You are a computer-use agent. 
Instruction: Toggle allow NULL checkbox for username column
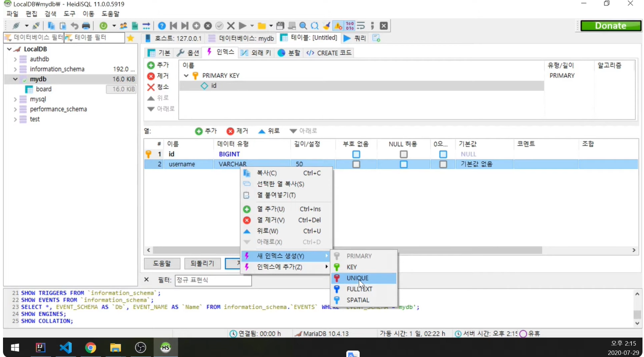pyautogui.click(x=404, y=164)
